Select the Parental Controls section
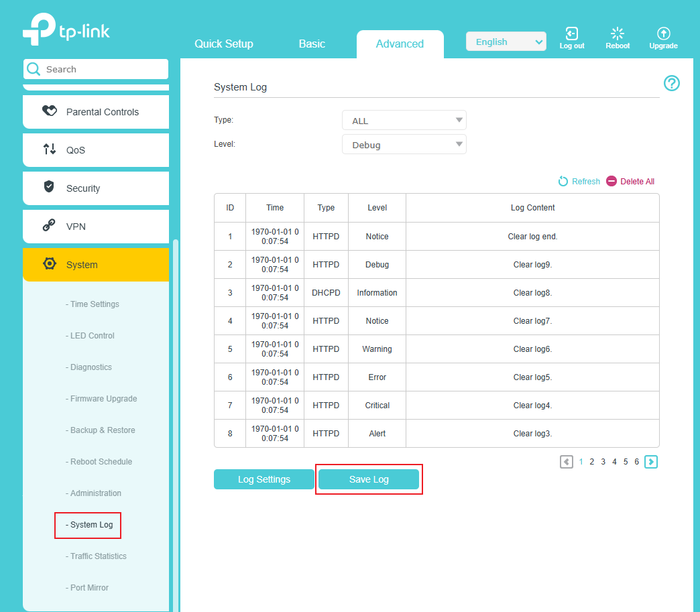Viewport: 700px width, 612px height. click(x=95, y=112)
